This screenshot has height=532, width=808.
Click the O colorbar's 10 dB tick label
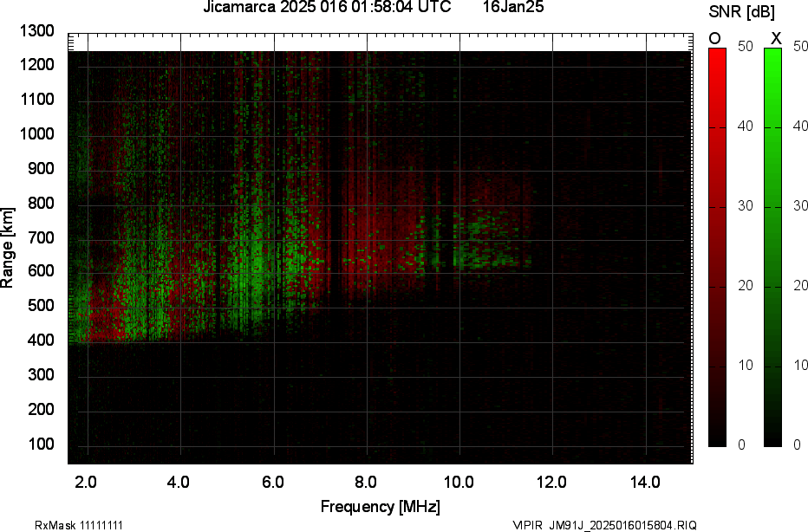point(745,366)
